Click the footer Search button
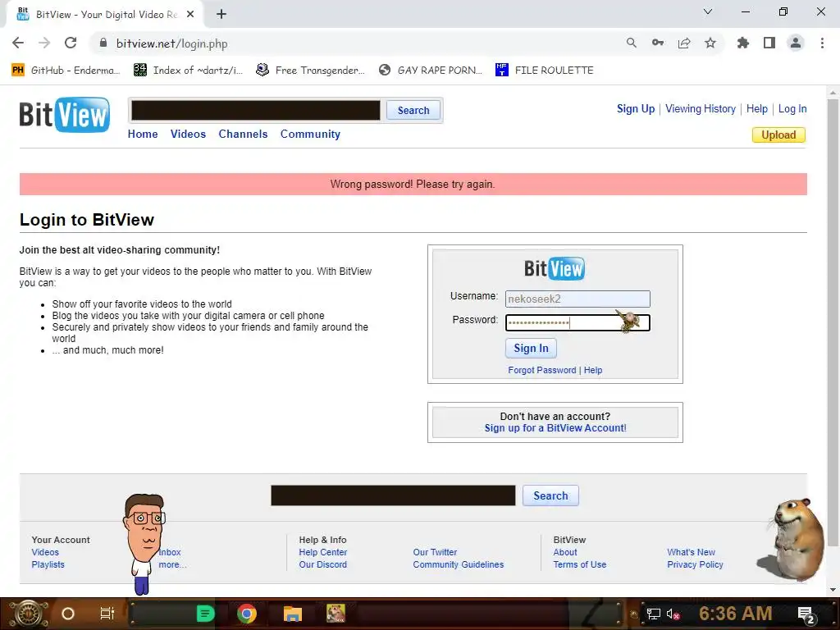This screenshot has width=840, height=630. [550, 495]
